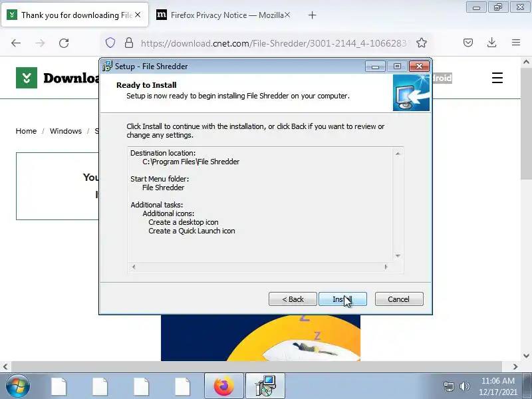532x399 pixels.
Task: Minimize the File Shredder setup window
Action: pyautogui.click(x=375, y=66)
